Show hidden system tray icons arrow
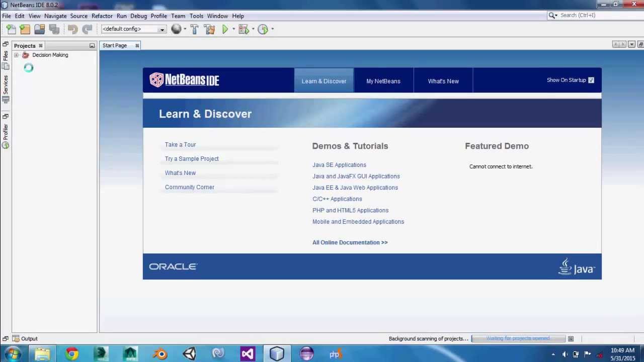644x362 pixels. click(x=553, y=354)
